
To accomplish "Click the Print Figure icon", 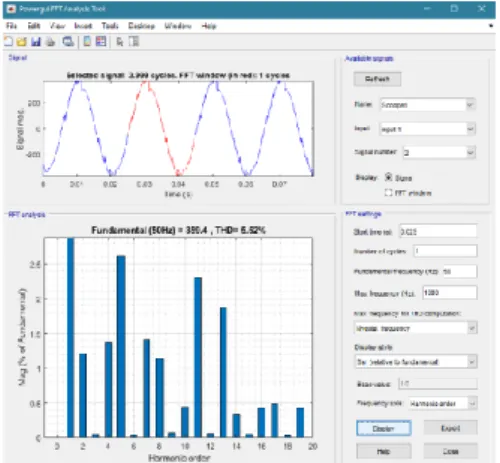I will pyautogui.click(x=50, y=42).
